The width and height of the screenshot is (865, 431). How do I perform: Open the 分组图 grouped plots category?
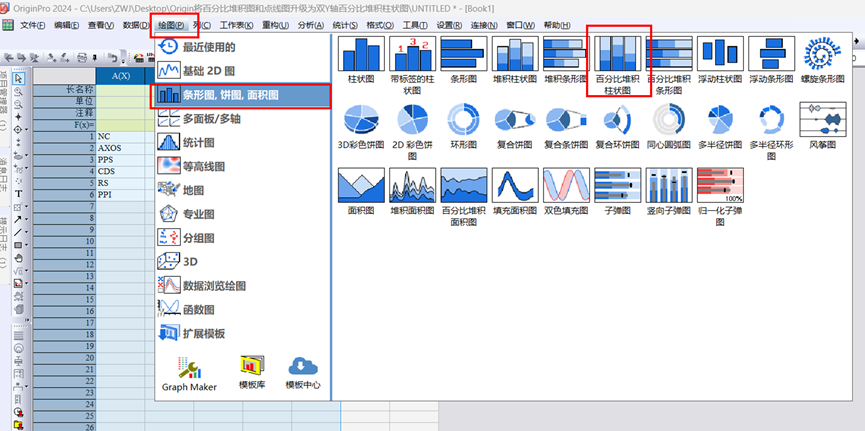click(241, 238)
